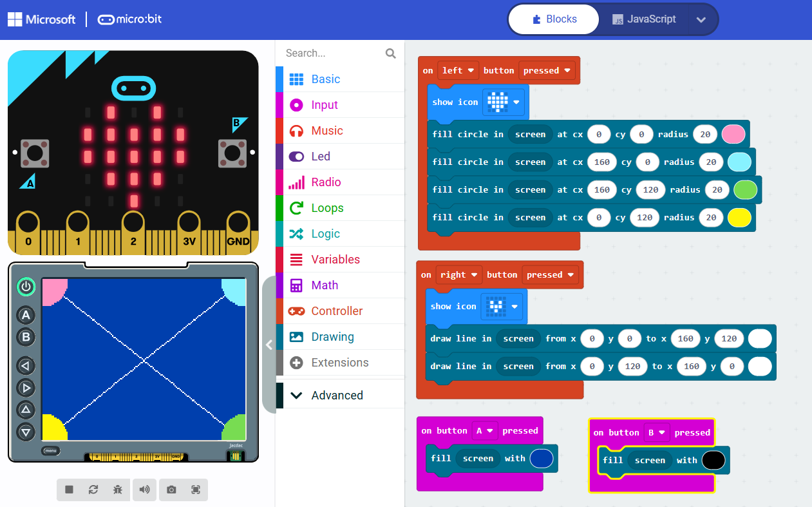Open Extensions
Image resolution: width=812 pixels, height=507 pixels.
340,363
